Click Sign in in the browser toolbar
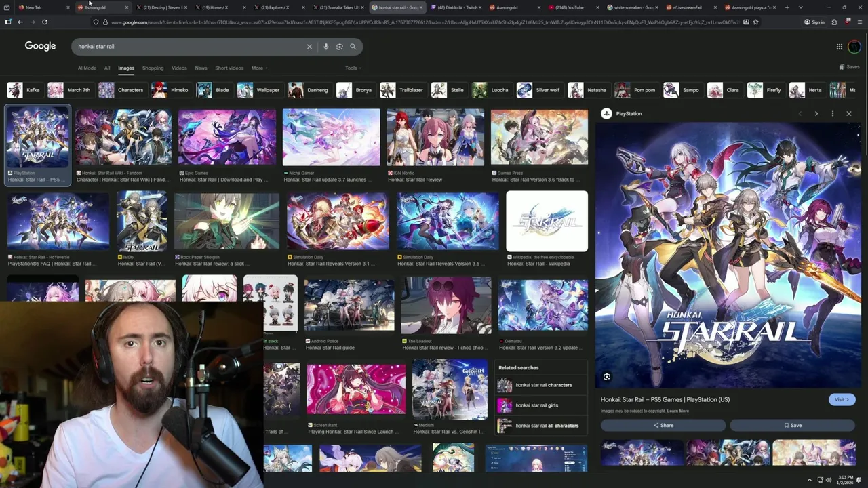This screenshot has height=488, width=868. [x=814, y=22]
